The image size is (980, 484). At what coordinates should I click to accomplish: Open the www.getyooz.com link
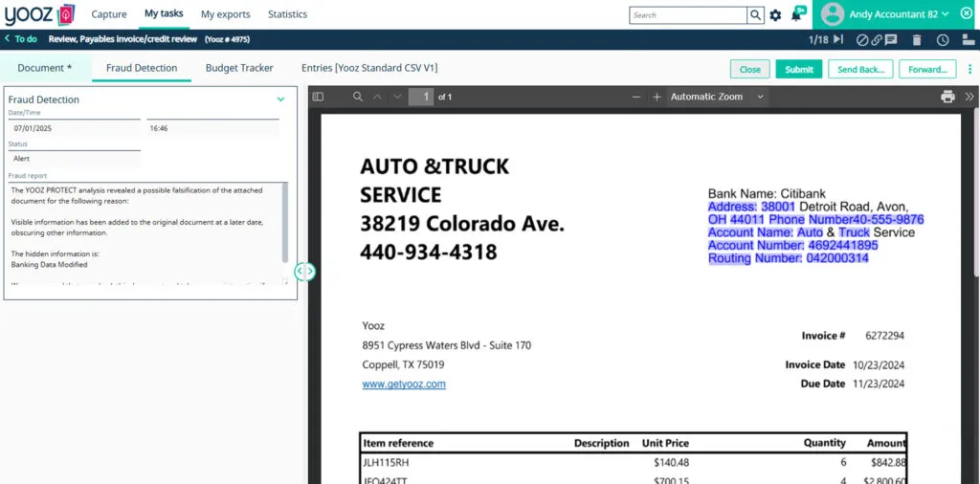tap(404, 385)
